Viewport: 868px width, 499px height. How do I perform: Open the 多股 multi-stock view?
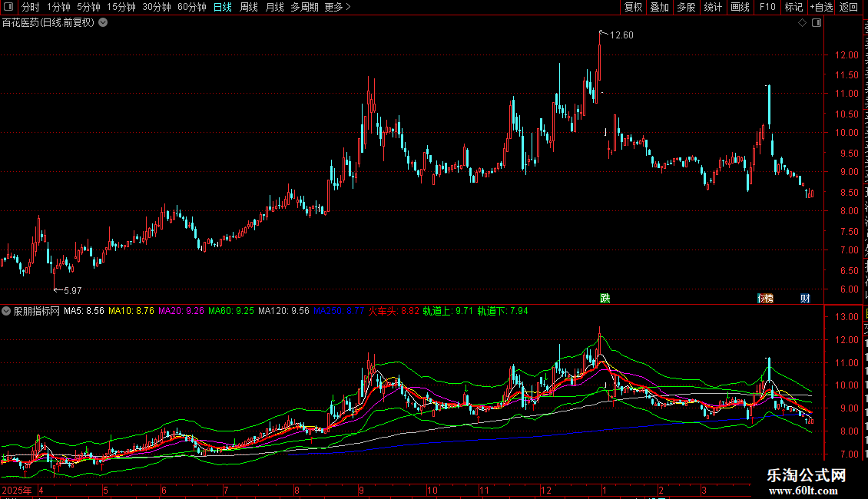point(687,7)
